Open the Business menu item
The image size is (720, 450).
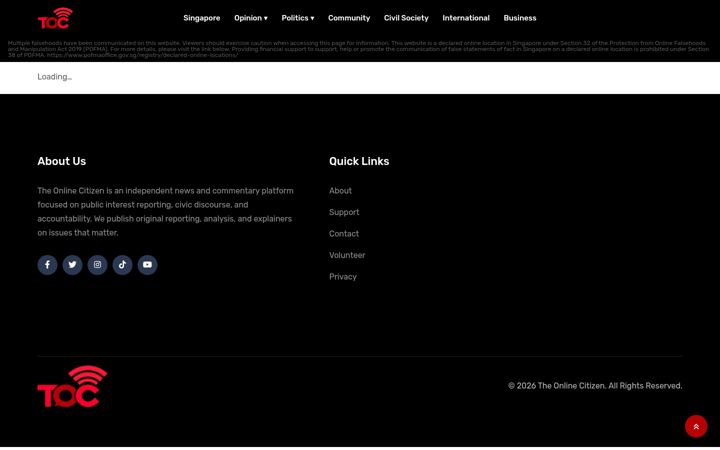click(520, 18)
